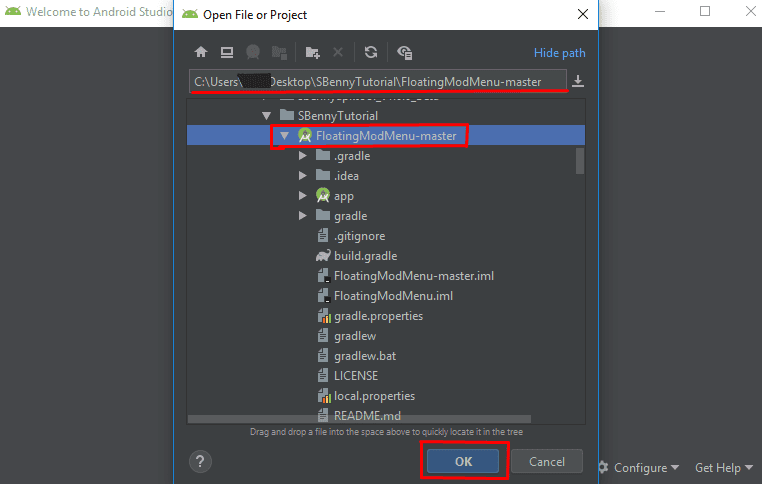Click the Hide path link
Image resolution: width=762 pixels, height=484 pixels.
point(559,52)
